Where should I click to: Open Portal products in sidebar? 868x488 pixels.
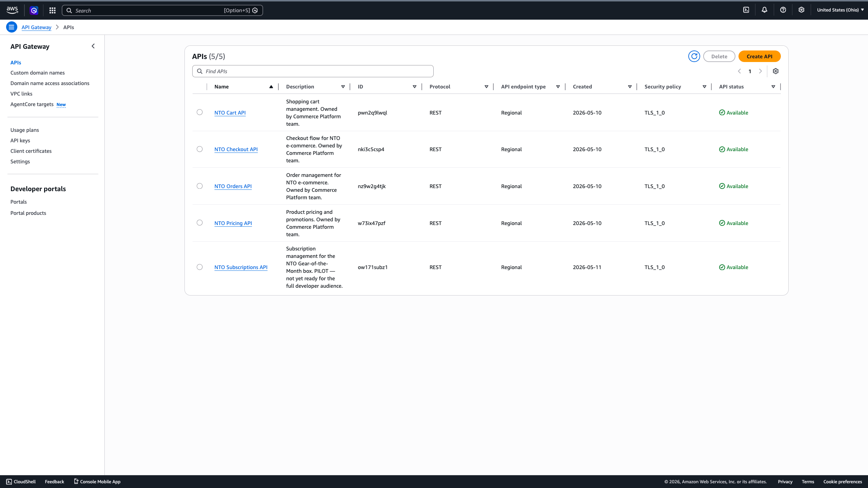[28, 213]
